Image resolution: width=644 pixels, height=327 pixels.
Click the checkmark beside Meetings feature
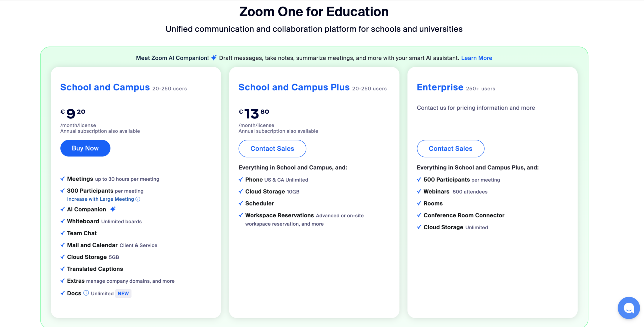[x=62, y=179]
